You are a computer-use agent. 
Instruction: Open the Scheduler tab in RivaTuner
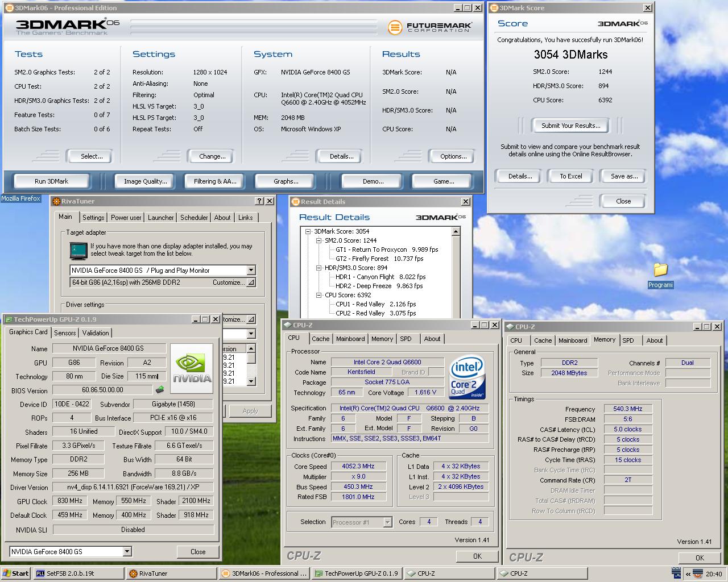194,218
